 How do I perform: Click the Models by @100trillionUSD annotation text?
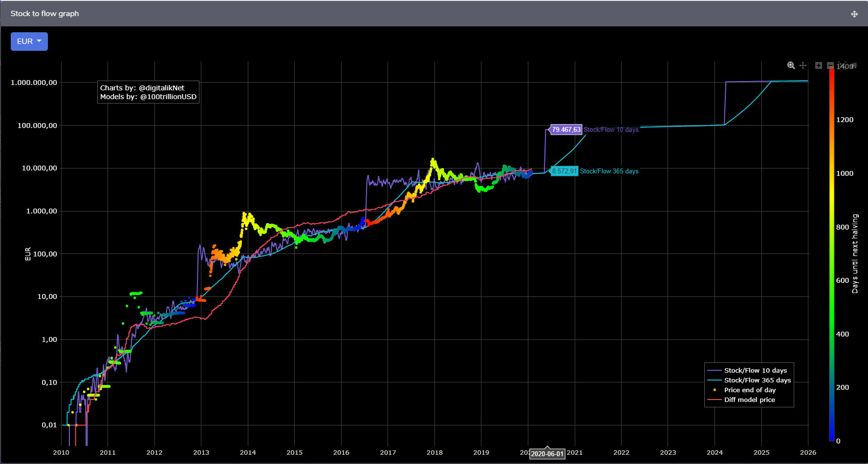148,97
